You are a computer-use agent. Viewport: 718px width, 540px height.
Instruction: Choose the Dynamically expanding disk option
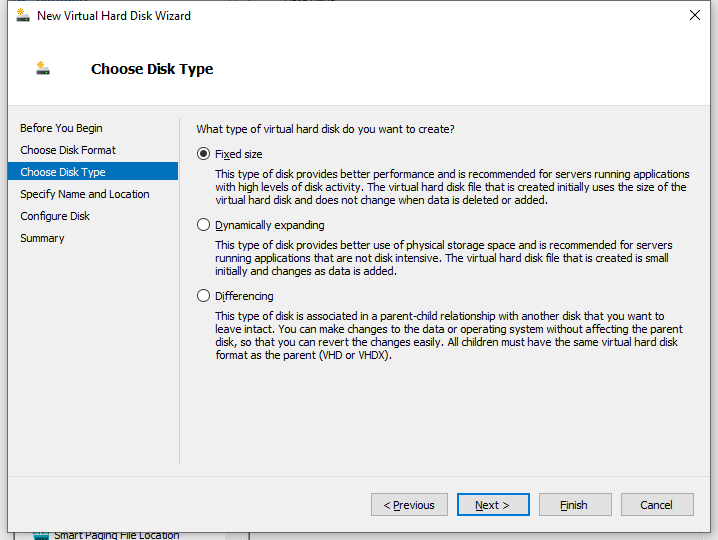click(x=203, y=225)
